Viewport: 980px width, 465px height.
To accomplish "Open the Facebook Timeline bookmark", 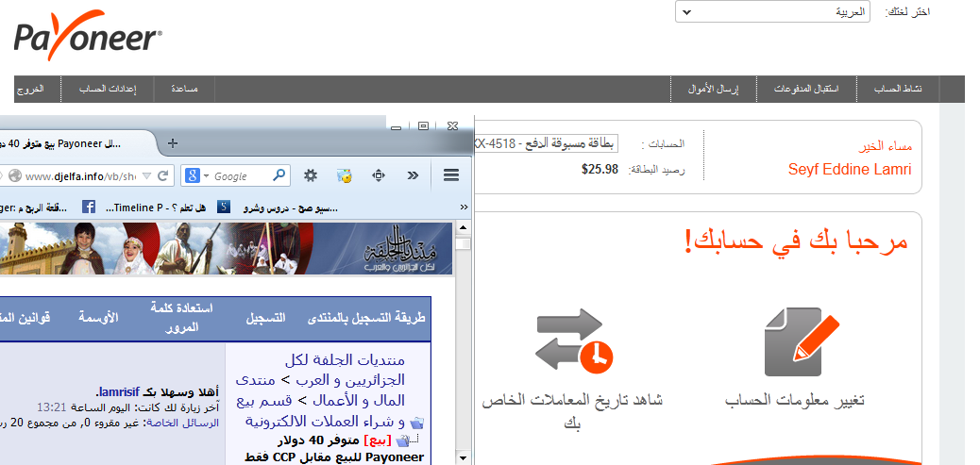I will click(x=88, y=208).
